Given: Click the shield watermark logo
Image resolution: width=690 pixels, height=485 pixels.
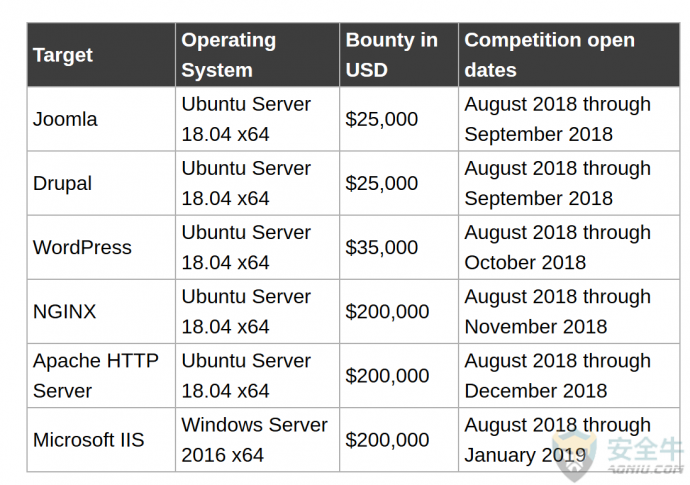Looking at the screenshot, I should [x=575, y=456].
